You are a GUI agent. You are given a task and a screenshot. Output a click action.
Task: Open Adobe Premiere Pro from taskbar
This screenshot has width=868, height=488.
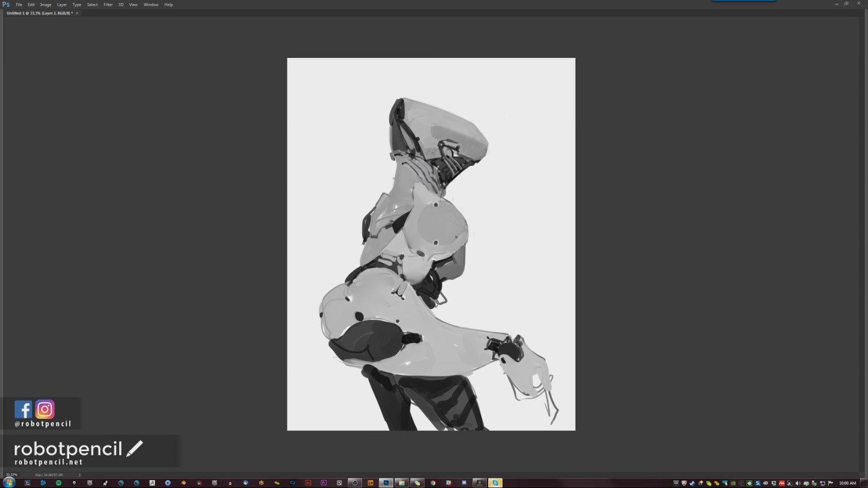pos(323,483)
